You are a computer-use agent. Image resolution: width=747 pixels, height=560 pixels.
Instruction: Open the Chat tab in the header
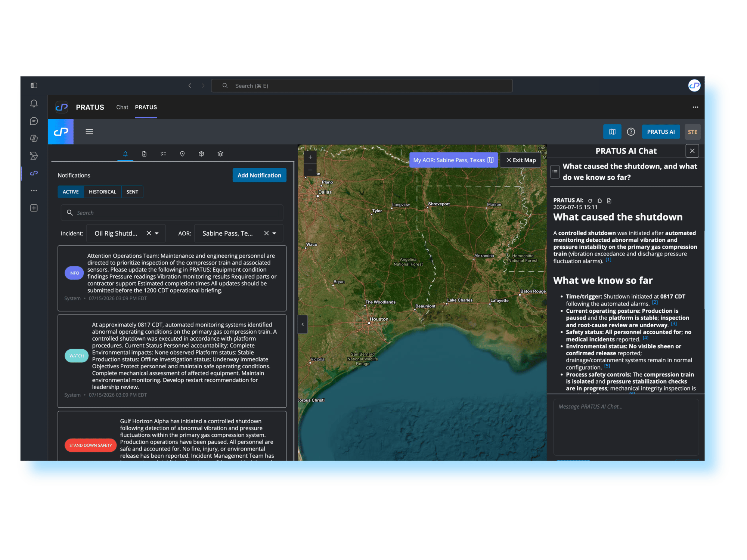click(x=122, y=107)
